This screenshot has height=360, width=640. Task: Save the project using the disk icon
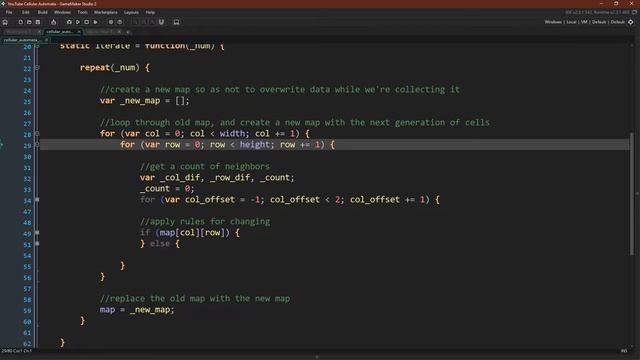pyautogui.click(x=38, y=22)
